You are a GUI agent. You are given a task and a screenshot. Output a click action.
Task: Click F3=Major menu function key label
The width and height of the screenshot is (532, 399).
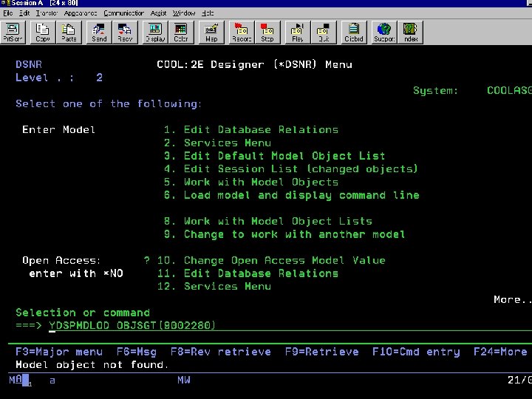pos(59,352)
